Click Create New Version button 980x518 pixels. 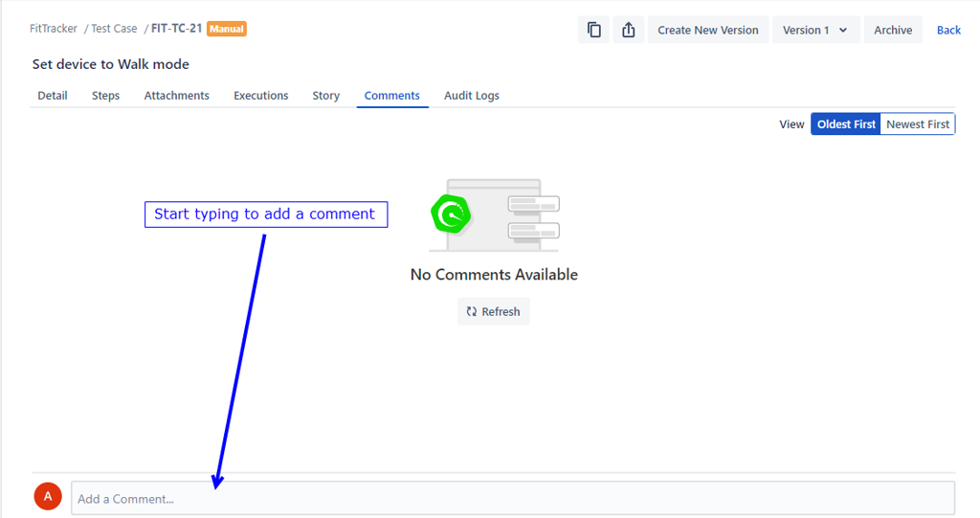(x=708, y=30)
